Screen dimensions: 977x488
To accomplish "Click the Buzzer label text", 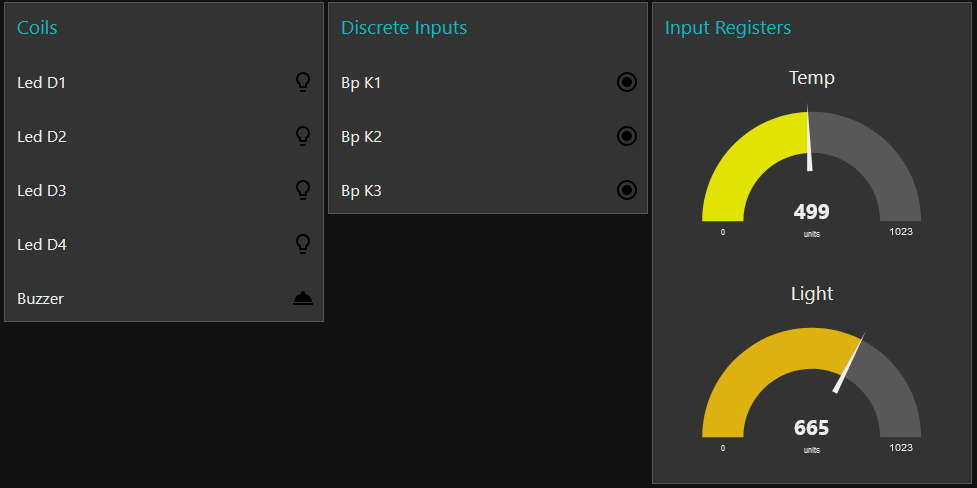I will tap(40, 298).
